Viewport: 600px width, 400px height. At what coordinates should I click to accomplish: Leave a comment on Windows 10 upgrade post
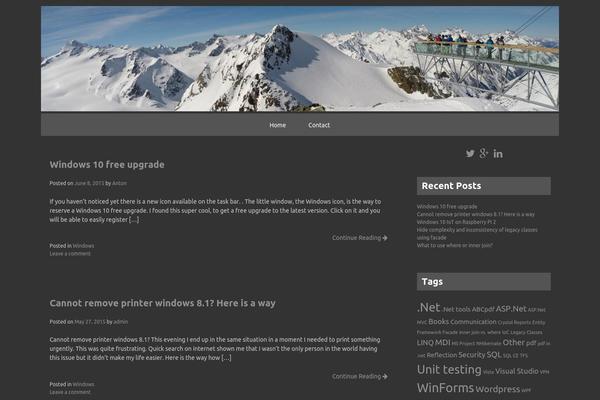coord(70,253)
